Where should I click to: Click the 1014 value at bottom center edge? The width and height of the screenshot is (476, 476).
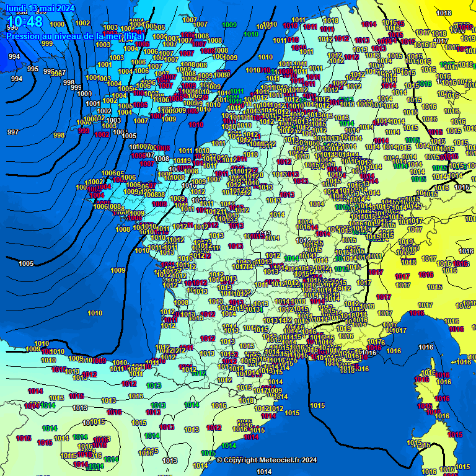pos(264,472)
